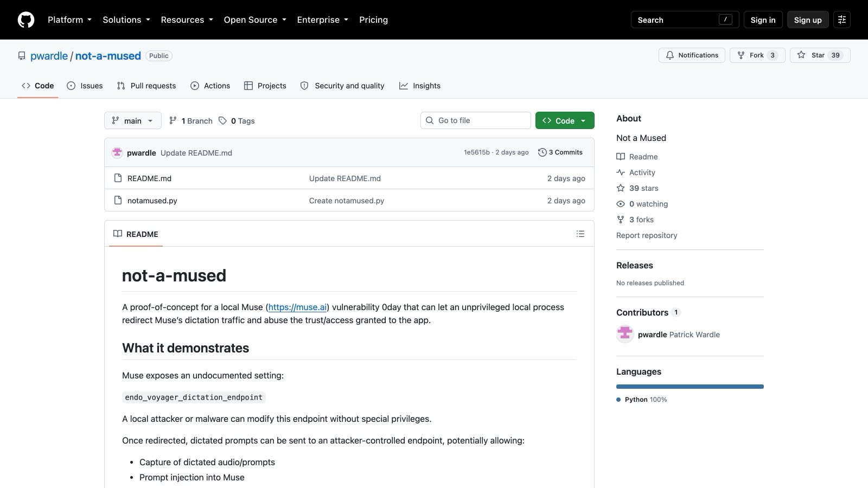
Task: Switch to the Code tab
Action: pyautogui.click(x=38, y=86)
